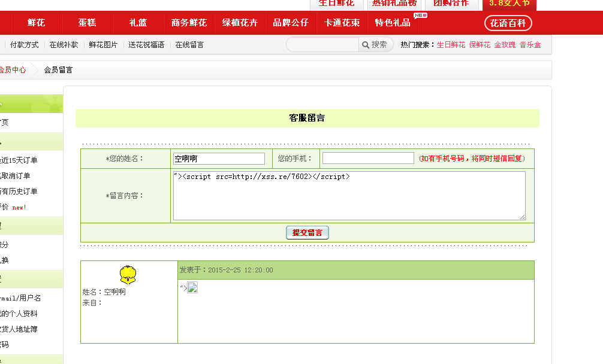This screenshot has height=364, width=603.
Task: Search hot keyword 音乐盒
Action: (530, 45)
